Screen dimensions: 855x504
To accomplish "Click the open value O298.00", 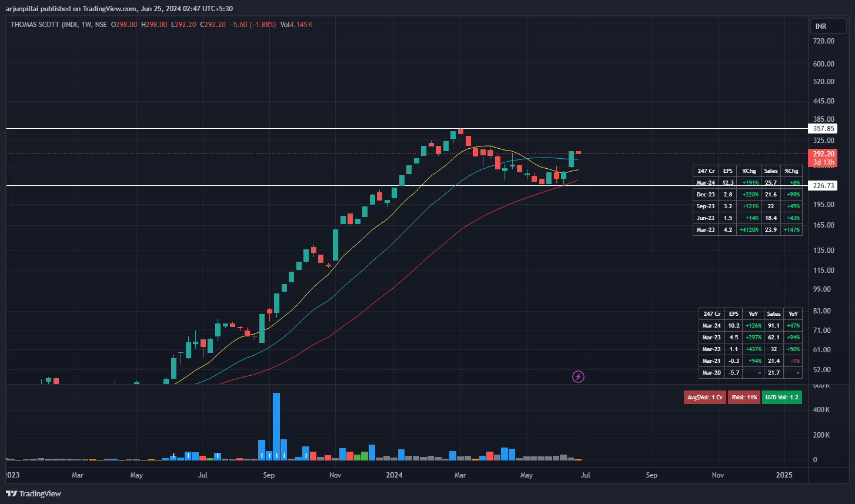I will click(124, 25).
